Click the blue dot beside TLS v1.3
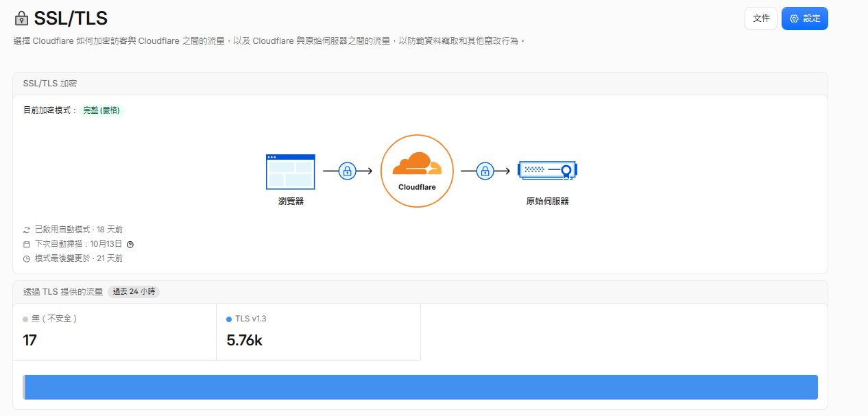 [x=229, y=319]
